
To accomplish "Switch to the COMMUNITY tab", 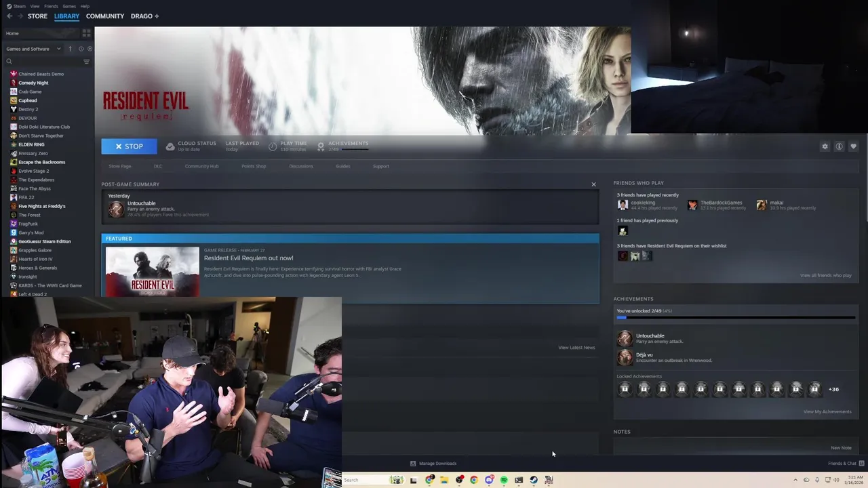I will pyautogui.click(x=105, y=16).
